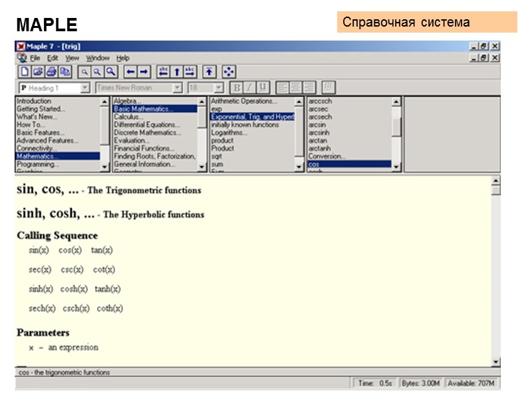Screen dimensions: 532x399
Task: Select Algebra... in second list
Action: click(127, 101)
